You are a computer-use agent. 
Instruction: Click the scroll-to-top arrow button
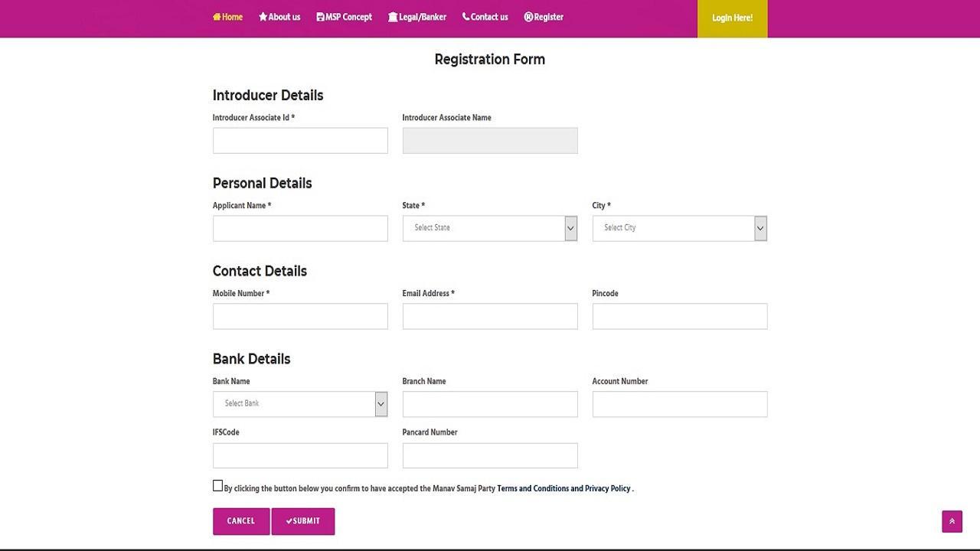click(952, 521)
